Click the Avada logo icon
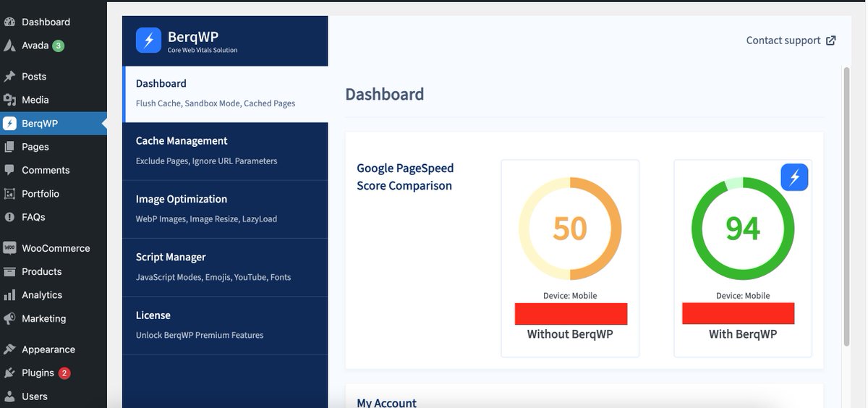 click(9, 46)
